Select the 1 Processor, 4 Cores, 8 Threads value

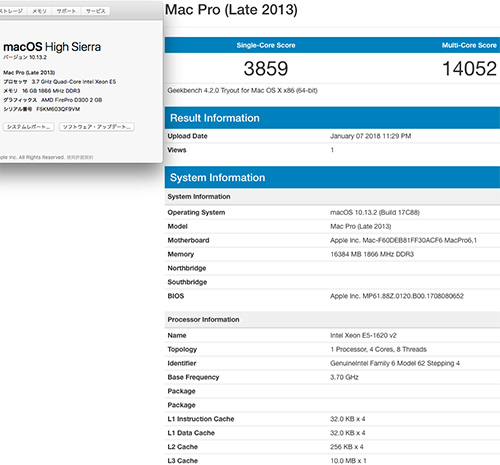378,349
